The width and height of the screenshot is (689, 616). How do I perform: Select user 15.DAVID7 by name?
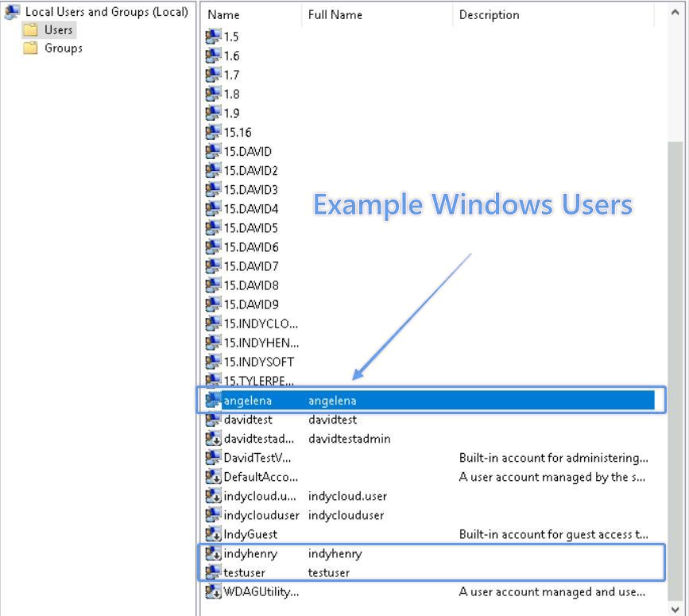(251, 266)
